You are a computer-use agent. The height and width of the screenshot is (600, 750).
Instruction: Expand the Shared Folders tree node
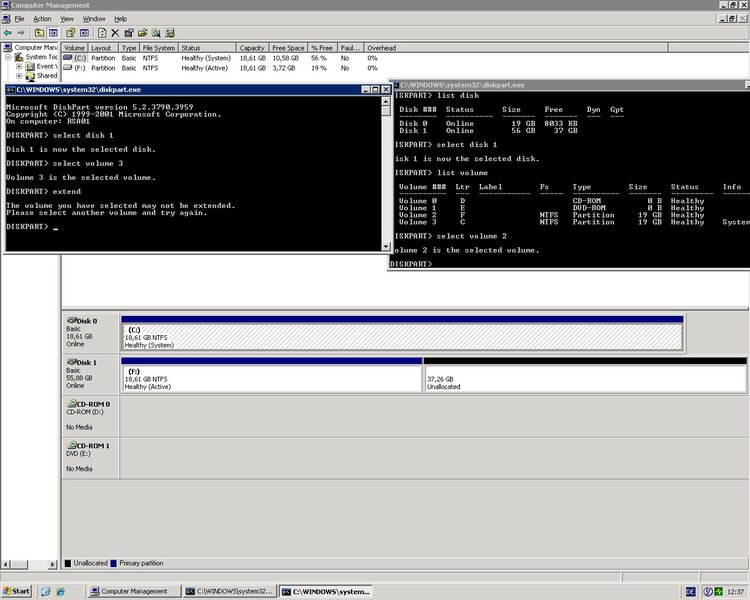(x=19, y=76)
